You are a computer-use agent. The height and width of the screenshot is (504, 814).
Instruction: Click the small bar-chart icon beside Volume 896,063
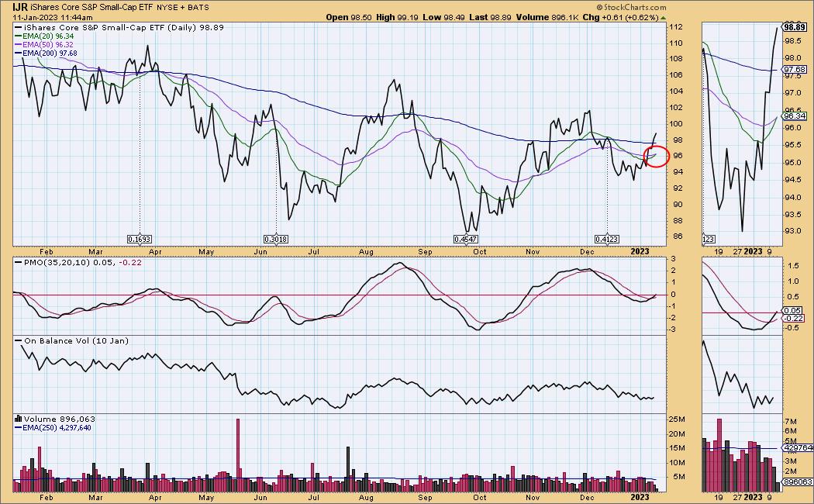point(18,419)
